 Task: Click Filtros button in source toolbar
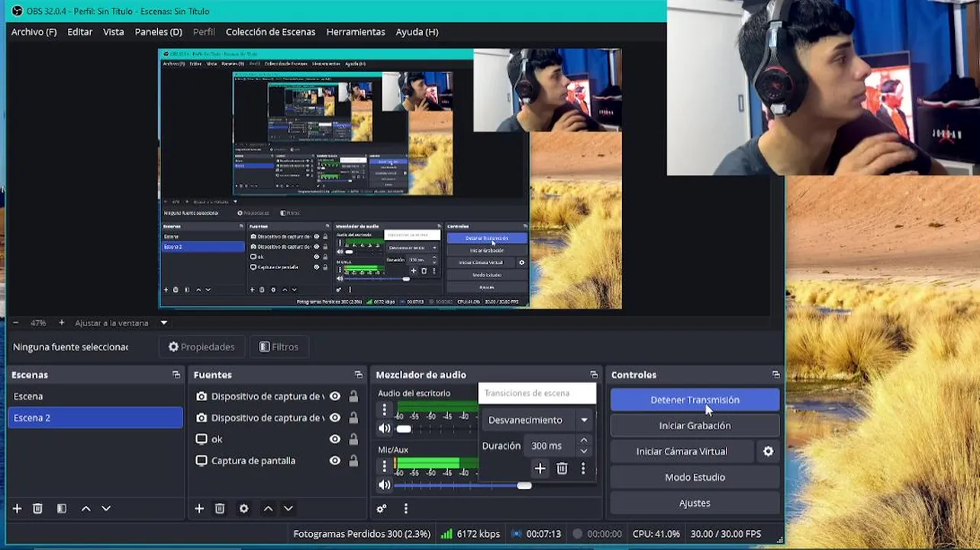pyautogui.click(x=279, y=347)
